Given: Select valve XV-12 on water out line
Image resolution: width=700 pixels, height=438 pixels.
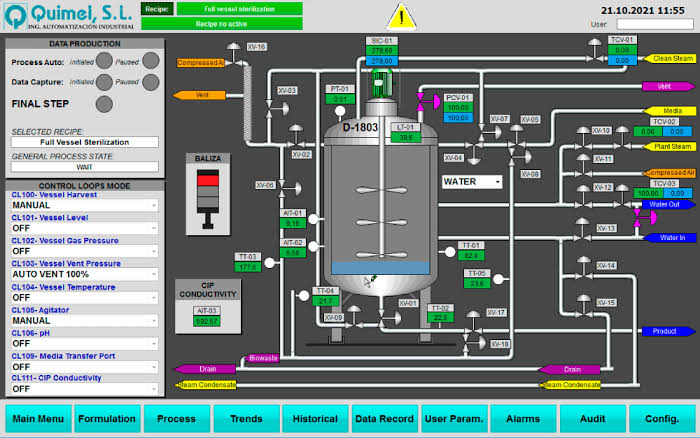Looking at the screenshot, I should click(x=583, y=198).
